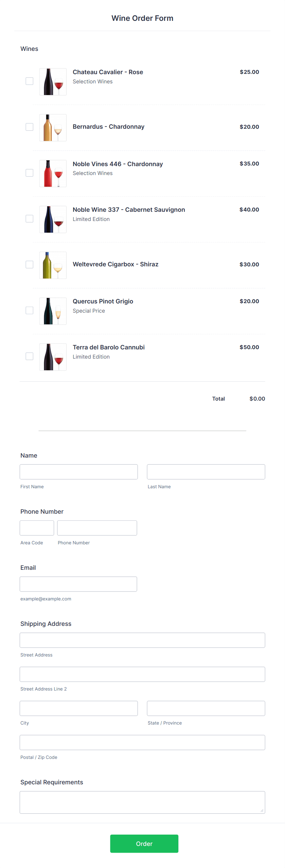Click the Last Name input field
Screen dimensions: 285x868
tap(206, 472)
